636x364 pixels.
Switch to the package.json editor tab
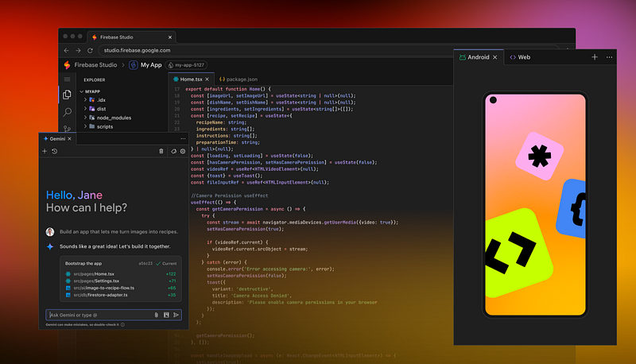tap(238, 79)
